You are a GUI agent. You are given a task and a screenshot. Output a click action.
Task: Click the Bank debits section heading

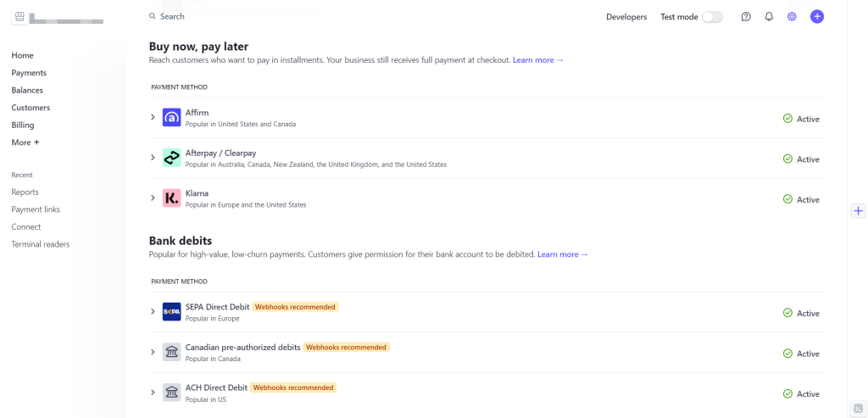click(181, 240)
